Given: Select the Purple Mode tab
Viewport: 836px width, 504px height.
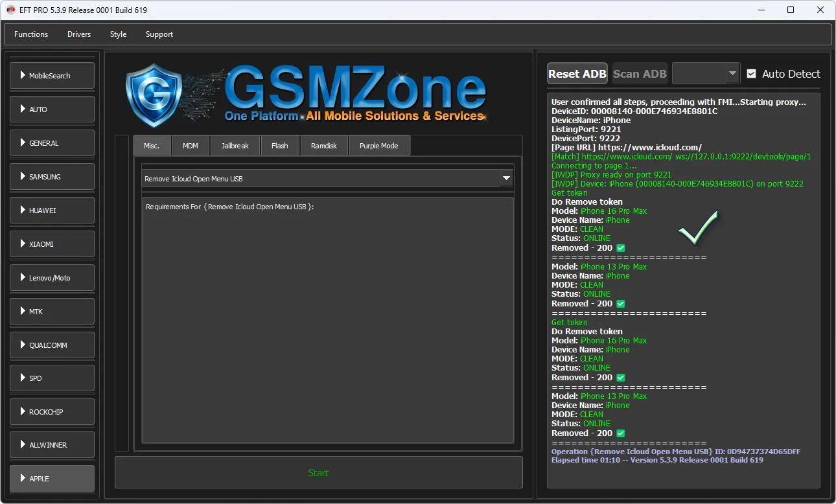Looking at the screenshot, I should tap(378, 146).
